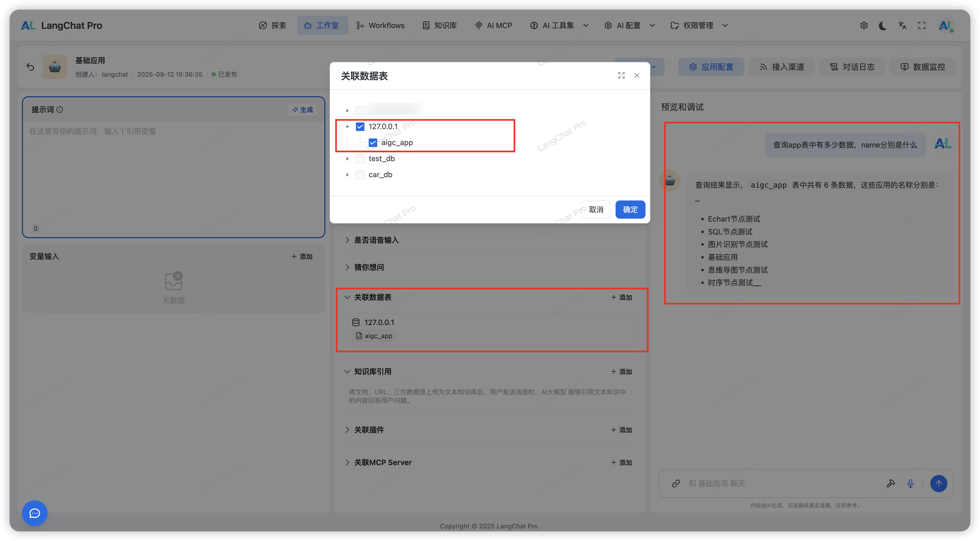Switch to the 工作室 tab

pyautogui.click(x=322, y=25)
